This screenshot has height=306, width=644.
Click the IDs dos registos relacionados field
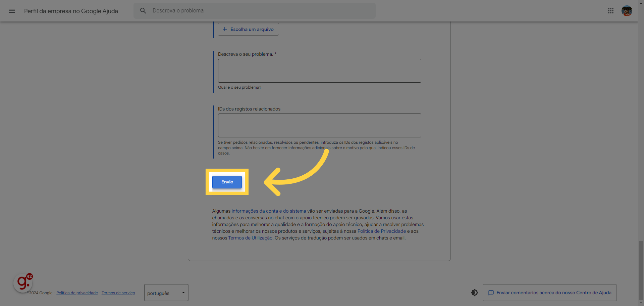tap(319, 126)
